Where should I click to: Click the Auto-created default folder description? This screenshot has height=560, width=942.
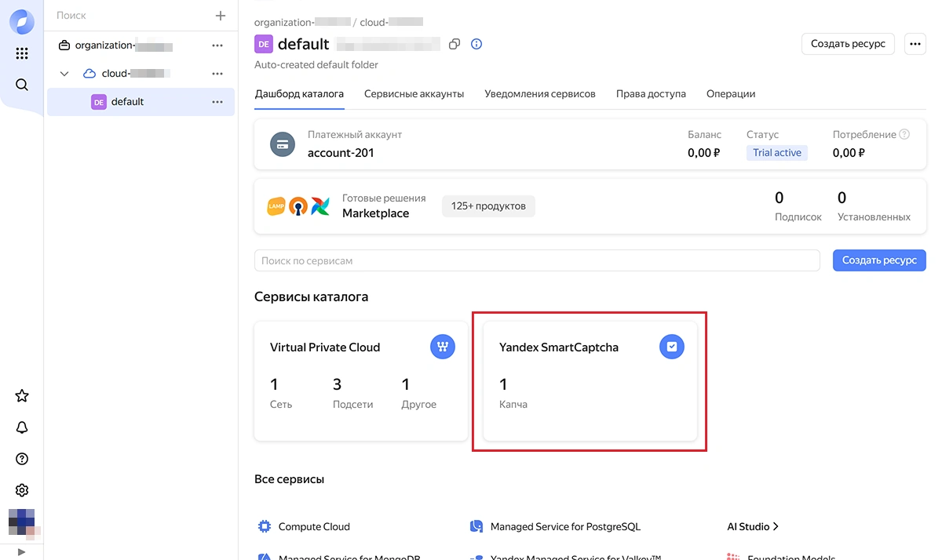pyautogui.click(x=316, y=65)
